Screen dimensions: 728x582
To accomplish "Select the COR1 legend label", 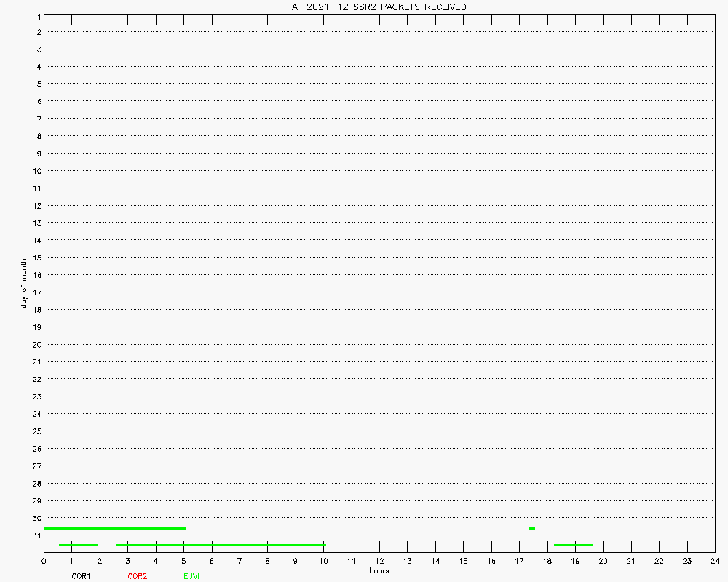I will click(81, 576).
